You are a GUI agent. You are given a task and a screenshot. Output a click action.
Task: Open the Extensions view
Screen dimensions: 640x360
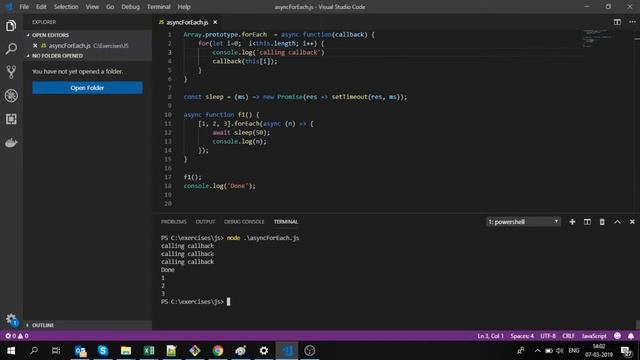(11, 119)
